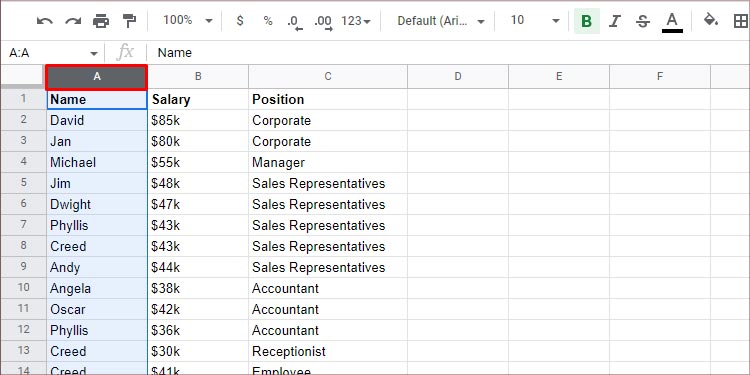
Task: Click the Decrease decimal places icon
Action: coord(295,22)
